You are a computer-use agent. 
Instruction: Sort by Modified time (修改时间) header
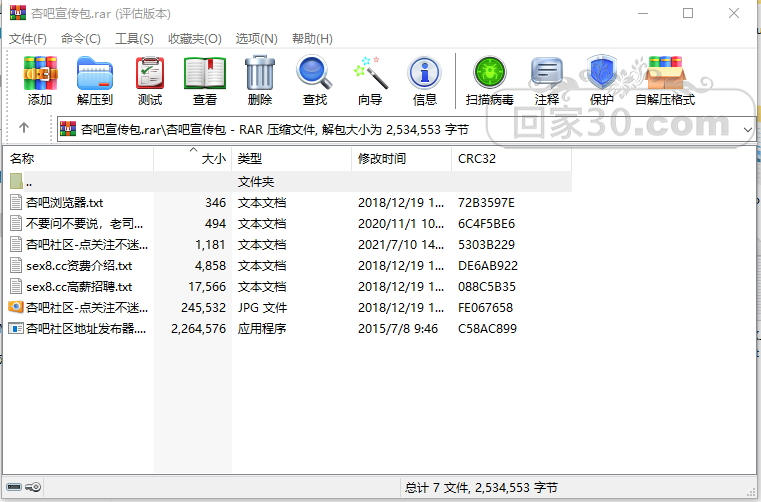(401, 159)
